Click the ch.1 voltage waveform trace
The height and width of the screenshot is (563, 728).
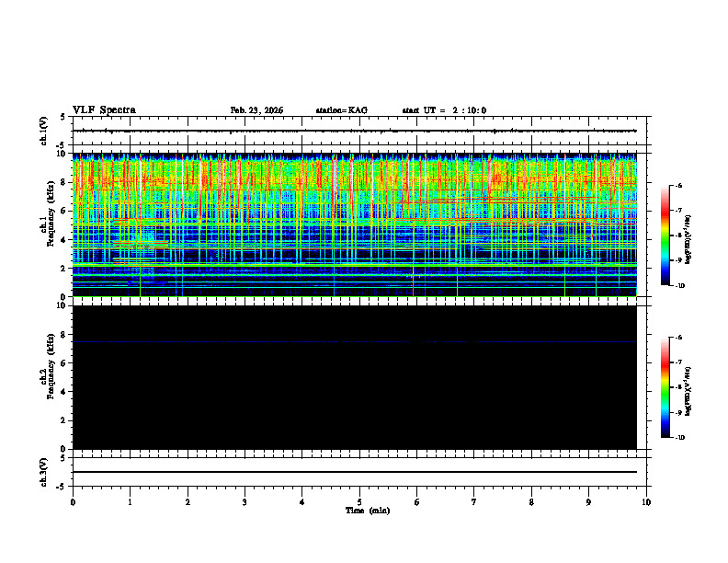(x=354, y=131)
